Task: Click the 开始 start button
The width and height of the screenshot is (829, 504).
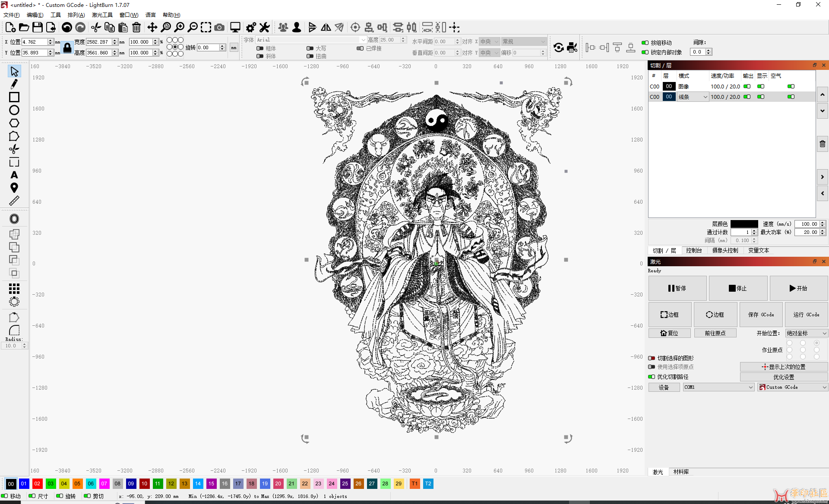Action: coord(799,288)
